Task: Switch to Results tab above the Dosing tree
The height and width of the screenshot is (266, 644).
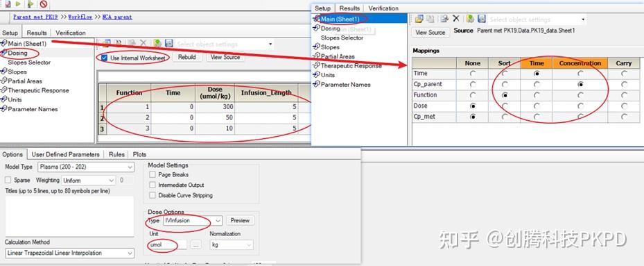Action: tap(37, 33)
